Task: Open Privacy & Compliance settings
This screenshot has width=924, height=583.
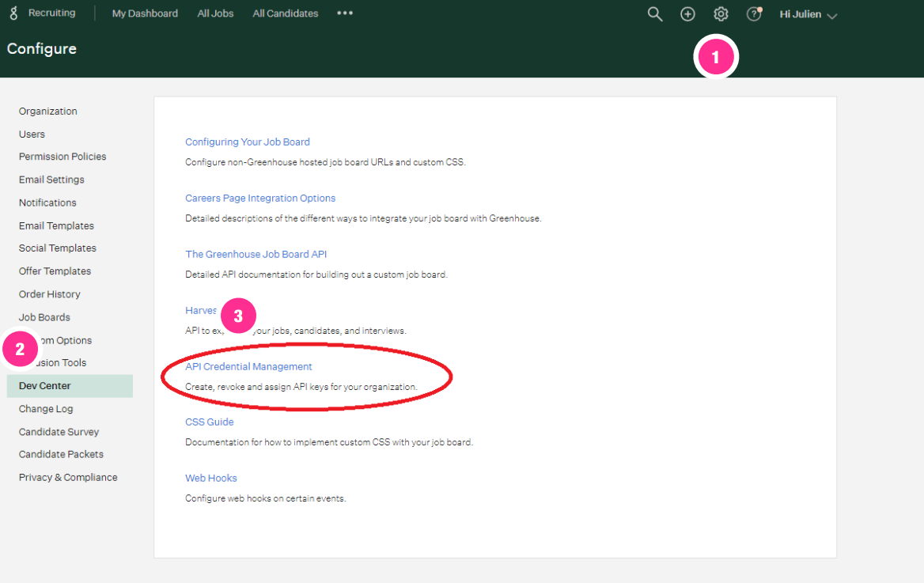Action: pos(68,478)
